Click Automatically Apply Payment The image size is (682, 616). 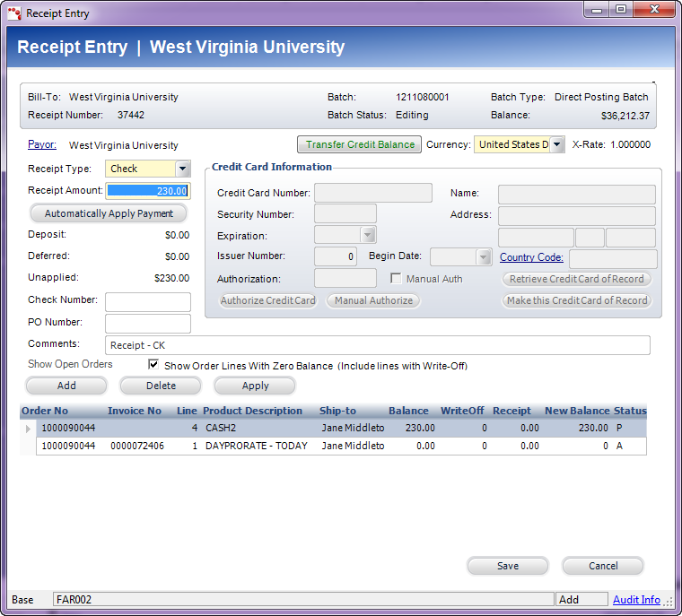(109, 213)
